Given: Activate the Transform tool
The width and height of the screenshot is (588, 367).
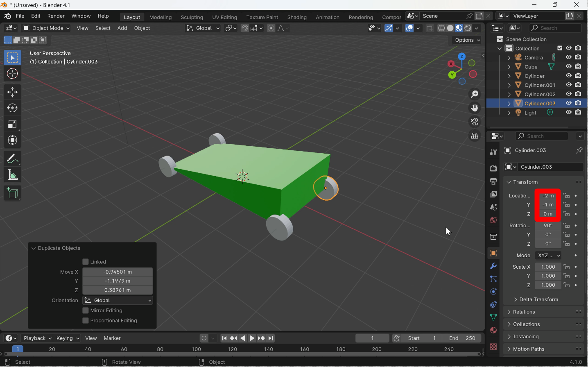Looking at the screenshot, I should (x=12, y=140).
